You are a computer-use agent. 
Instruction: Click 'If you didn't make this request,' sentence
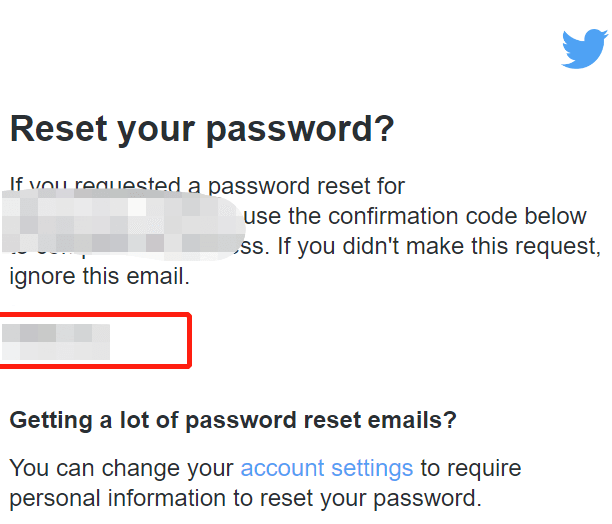[439, 246]
